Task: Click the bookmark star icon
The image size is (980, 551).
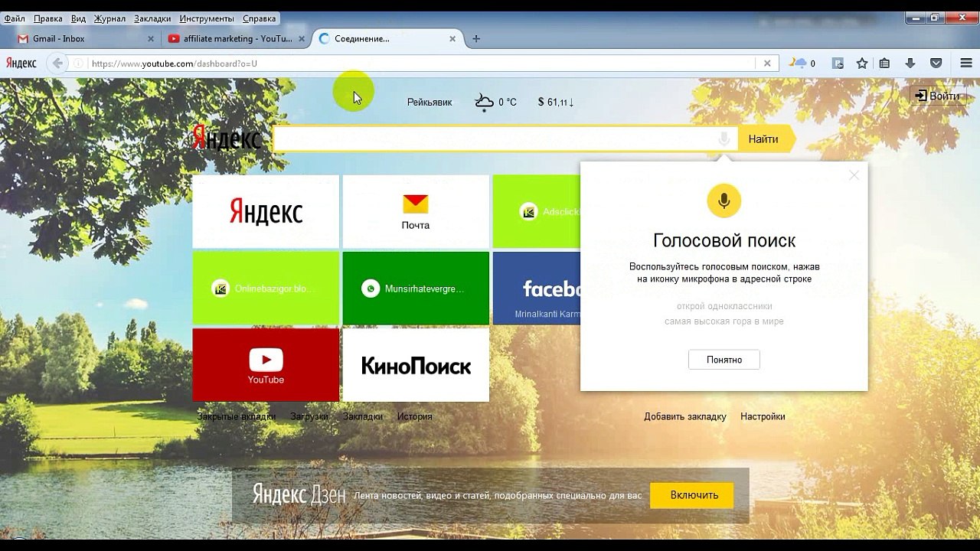Action: [862, 64]
